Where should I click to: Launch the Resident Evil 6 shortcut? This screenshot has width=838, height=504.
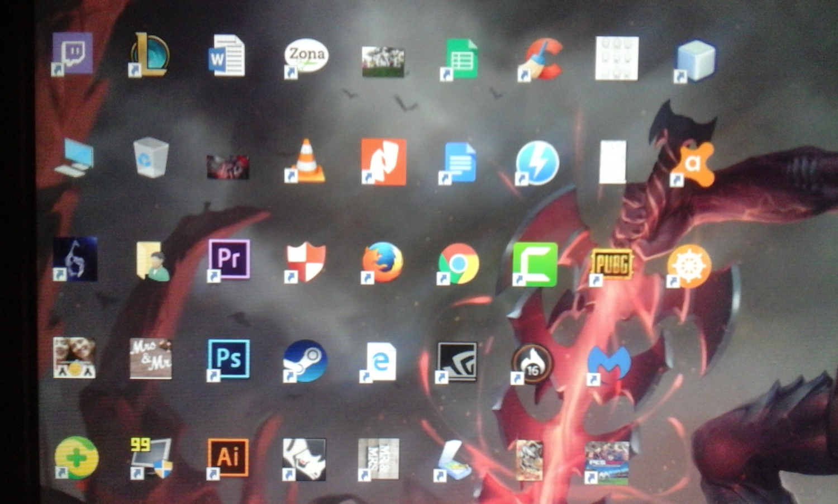[75, 259]
